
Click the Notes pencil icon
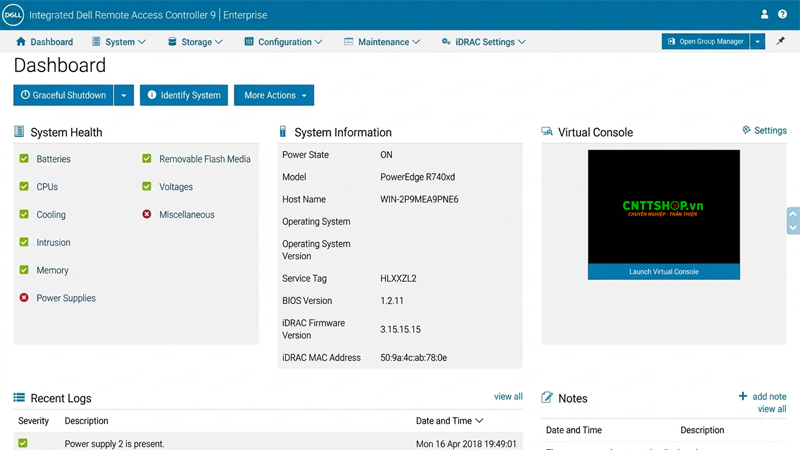click(x=546, y=397)
